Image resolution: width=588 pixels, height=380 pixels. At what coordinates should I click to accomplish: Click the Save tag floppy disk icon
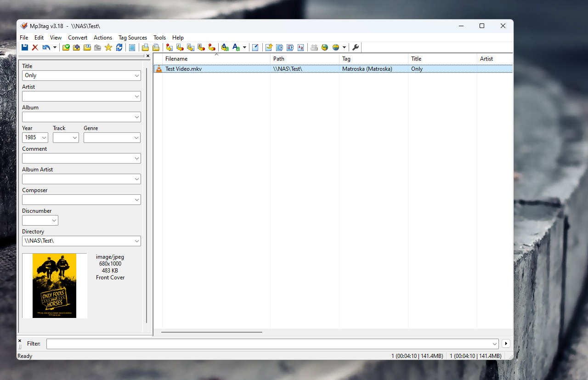pos(25,47)
